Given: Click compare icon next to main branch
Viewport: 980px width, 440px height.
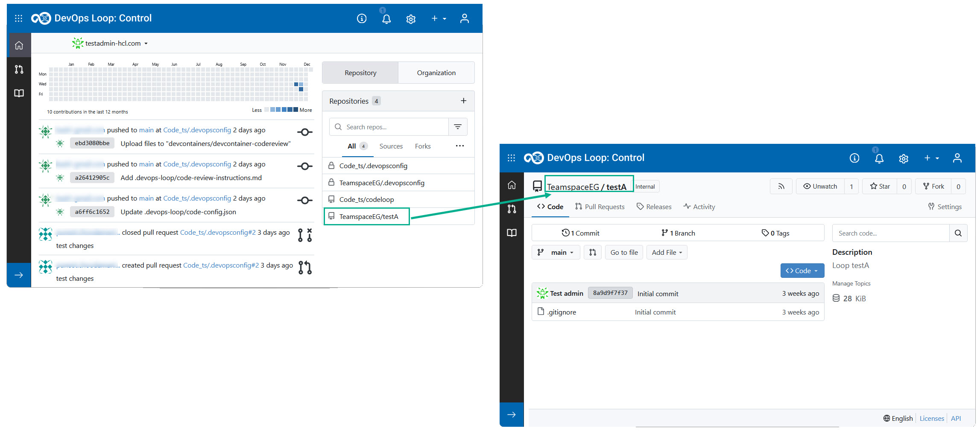Looking at the screenshot, I should pos(593,252).
